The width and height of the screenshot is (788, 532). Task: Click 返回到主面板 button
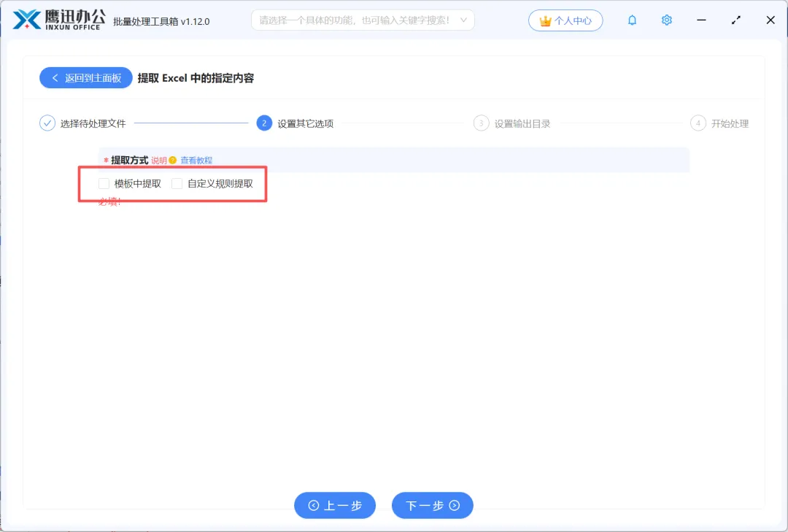point(86,78)
